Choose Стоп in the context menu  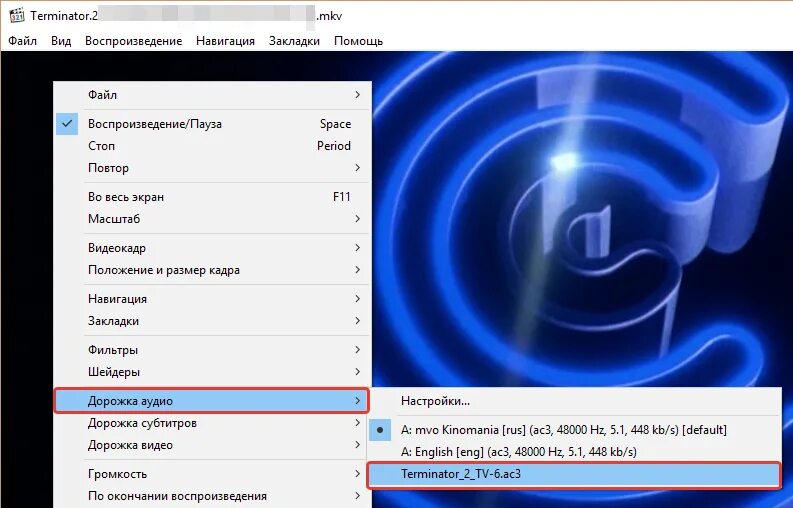212,146
